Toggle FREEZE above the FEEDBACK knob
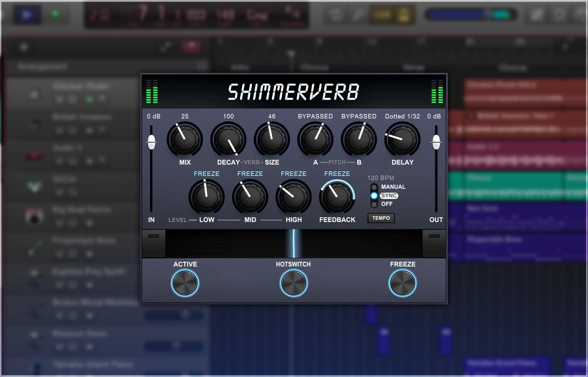 [x=337, y=174]
